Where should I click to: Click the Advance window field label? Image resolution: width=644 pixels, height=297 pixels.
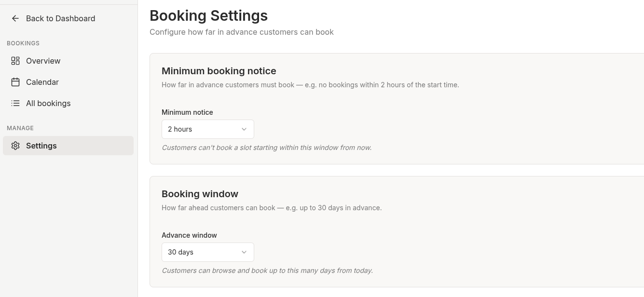(189, 235)
